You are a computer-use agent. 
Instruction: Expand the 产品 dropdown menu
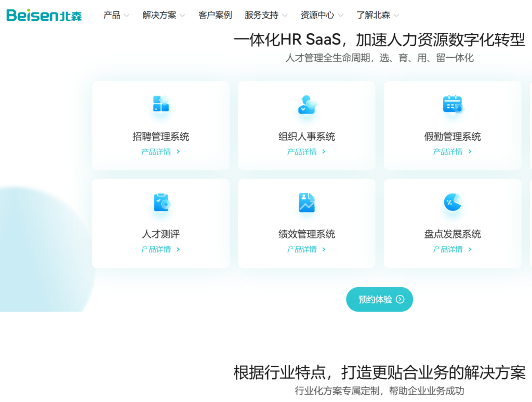(x=116, y=15)
